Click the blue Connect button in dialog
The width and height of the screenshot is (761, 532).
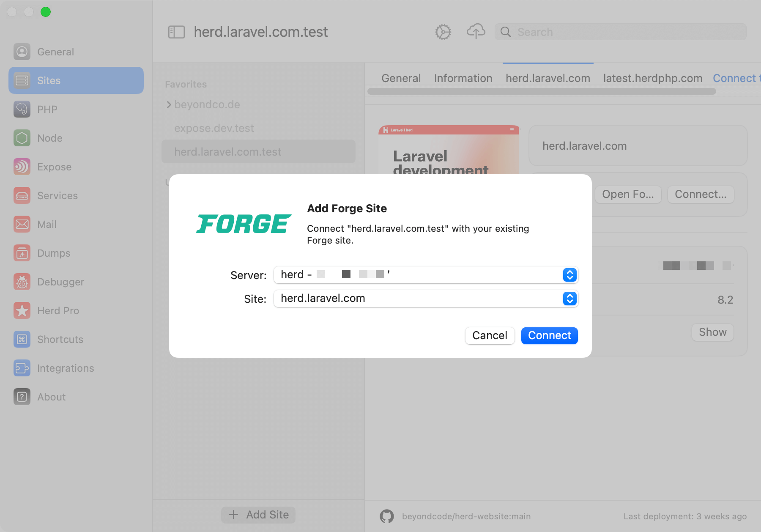549,335
